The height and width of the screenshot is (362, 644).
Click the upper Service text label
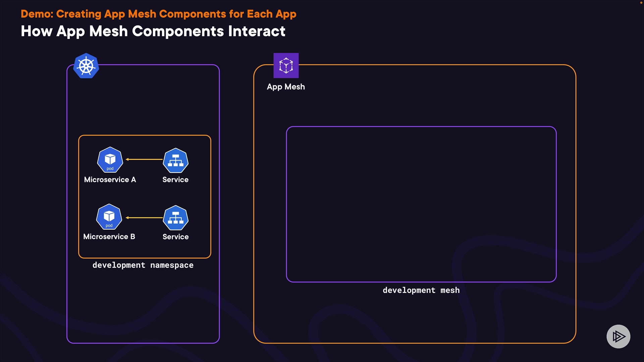point(175,180)
